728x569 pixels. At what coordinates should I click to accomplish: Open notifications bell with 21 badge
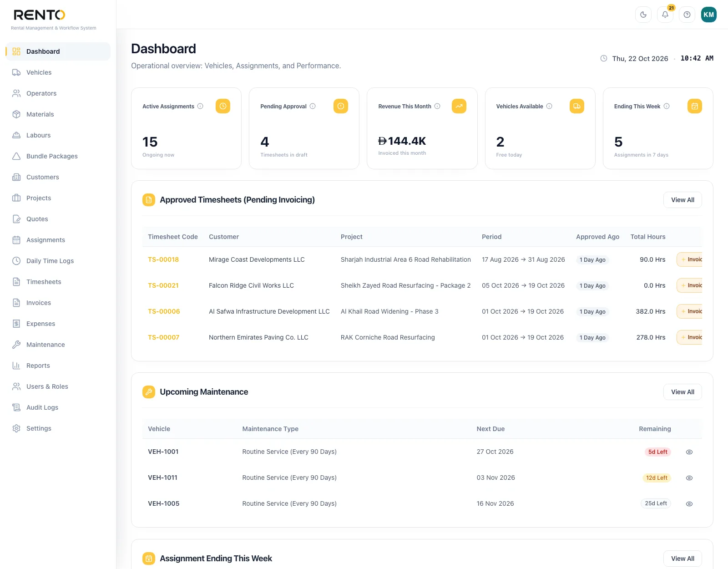tap(665, 15)
